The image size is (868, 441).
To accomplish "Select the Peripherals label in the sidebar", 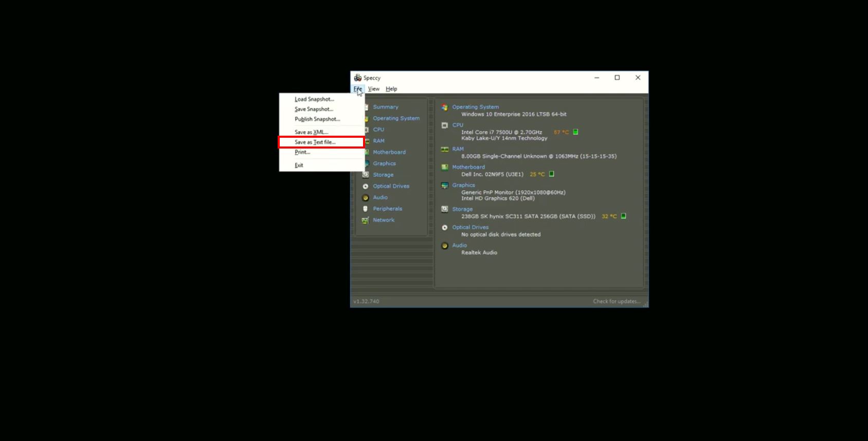I will click(388, 209).
